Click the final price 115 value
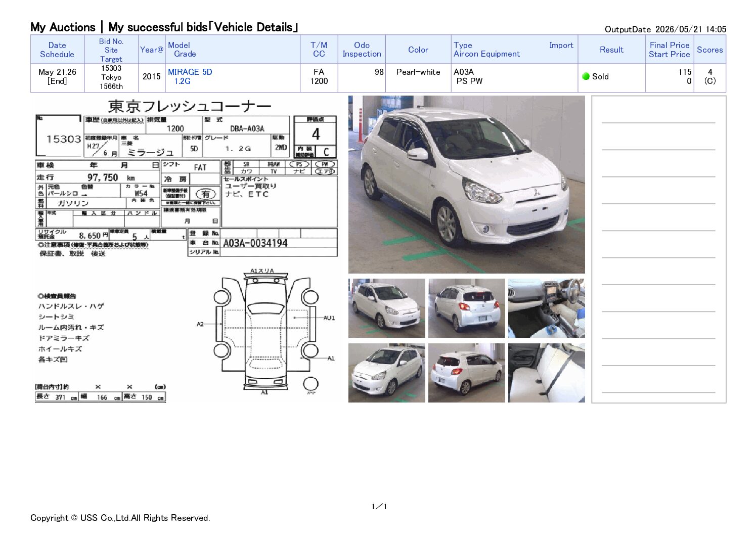Screen dimensions: 756x535 [685, 72]
